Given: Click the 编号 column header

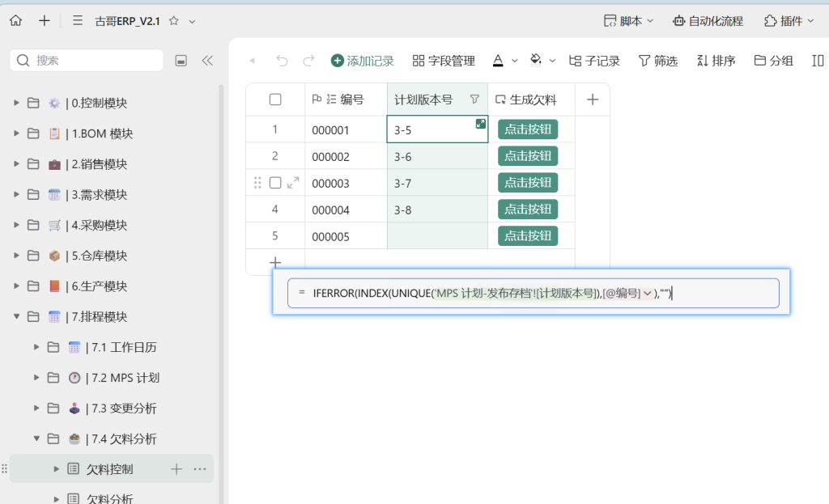Looking at the screenshot, I should point(346,100).
